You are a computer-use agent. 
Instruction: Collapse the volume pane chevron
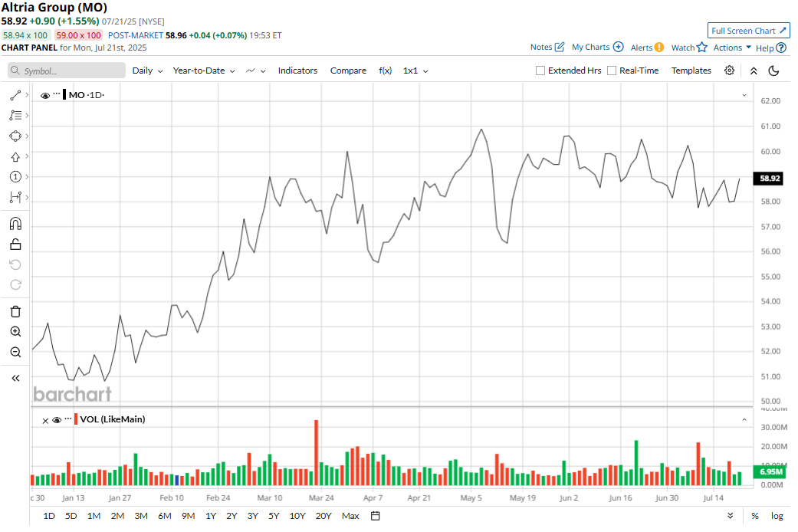coord(744,419)
